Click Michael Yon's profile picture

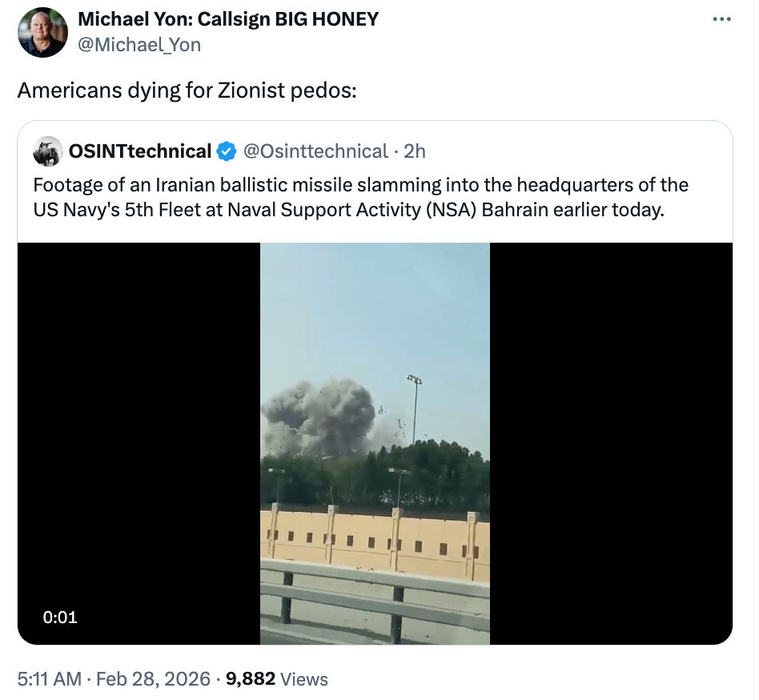[43, 33]
